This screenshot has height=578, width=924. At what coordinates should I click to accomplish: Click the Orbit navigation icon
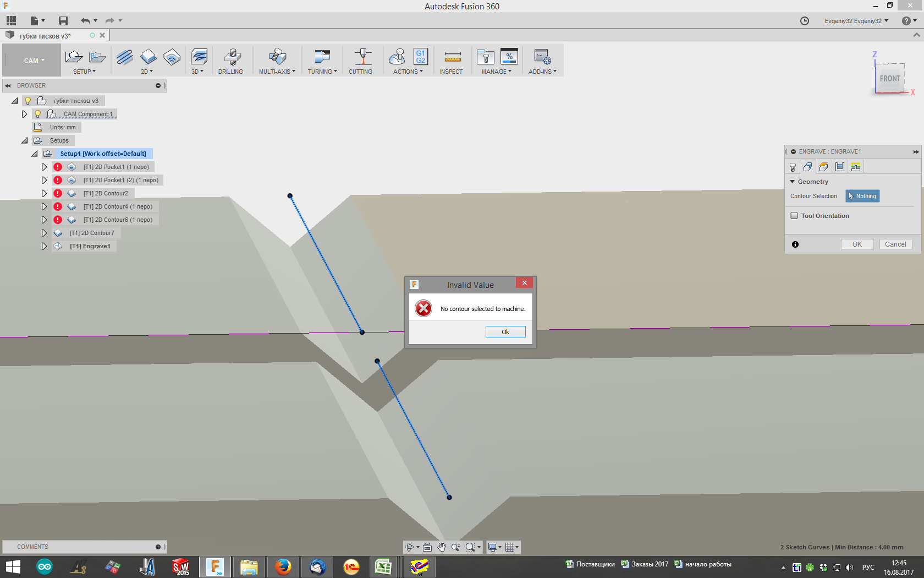[409, 547]
